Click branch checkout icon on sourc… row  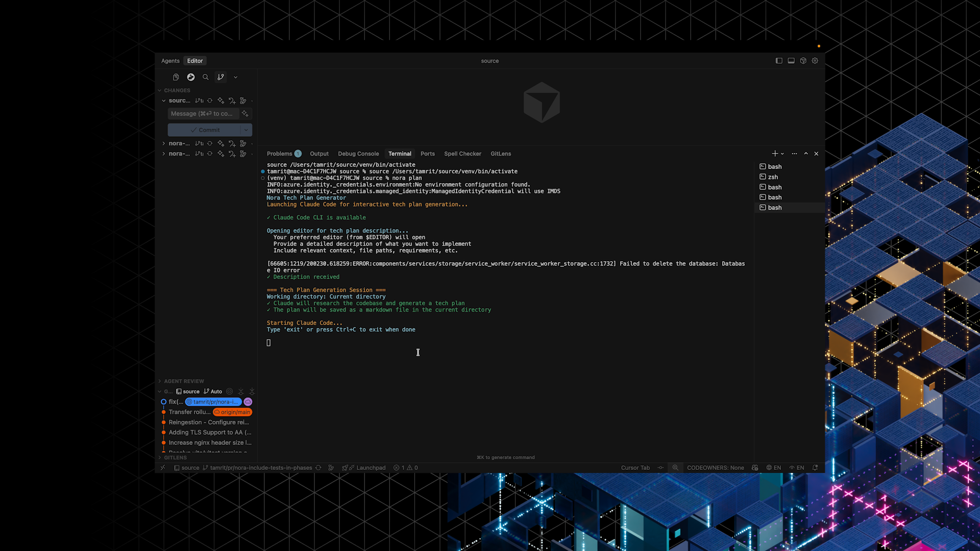(x=199, y=101)
